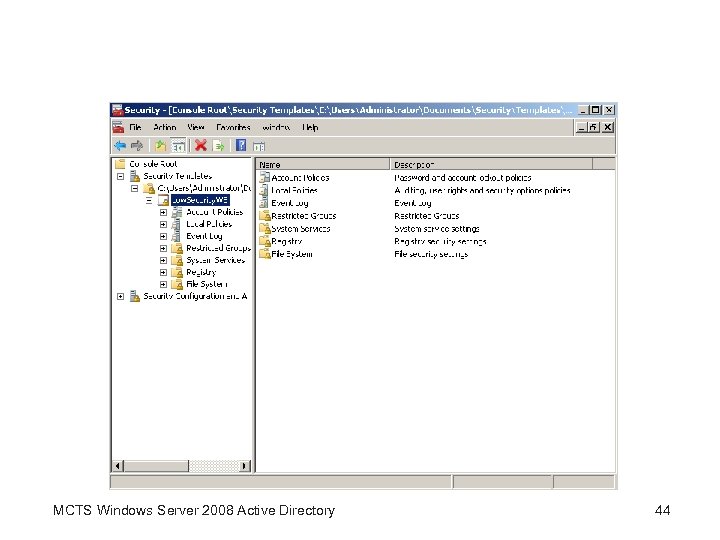Collapse the C:\Users\Administrator path node
Image resolution: width=720 pixels, height=540 pixels.
click(135, 188)
